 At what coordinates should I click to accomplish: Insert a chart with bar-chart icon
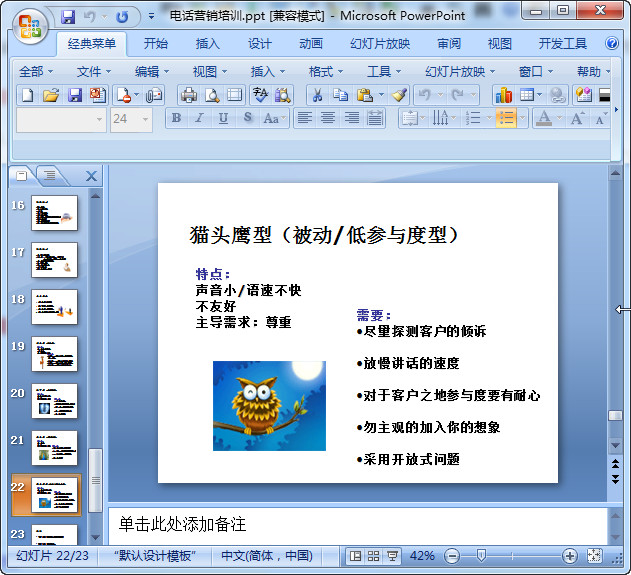pos(504,95)
